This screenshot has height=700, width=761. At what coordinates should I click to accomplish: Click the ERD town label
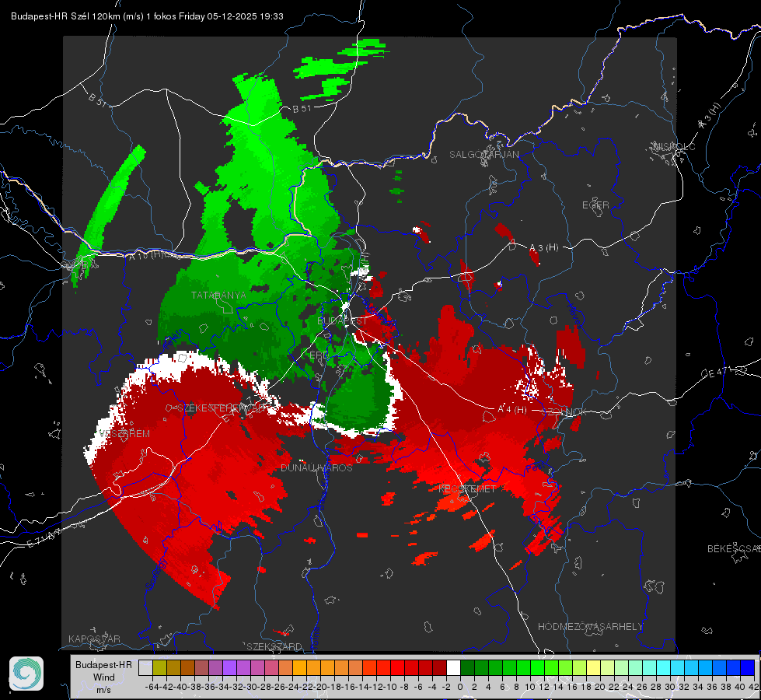319,355
